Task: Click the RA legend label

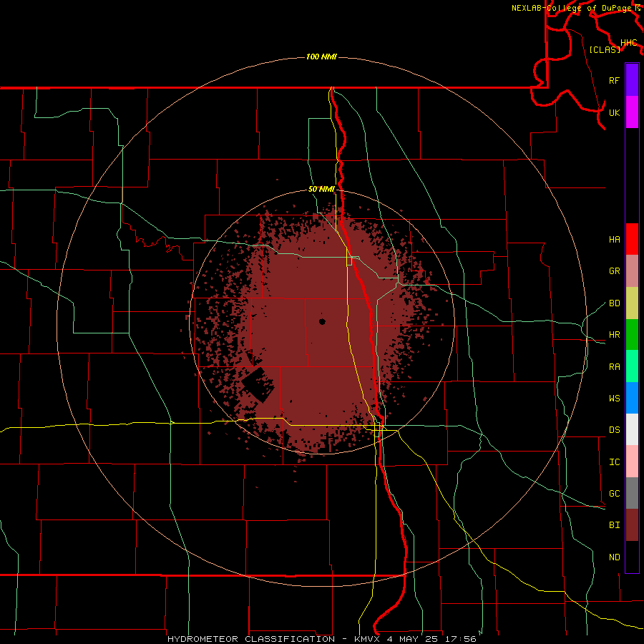Action: pos(614,367)
